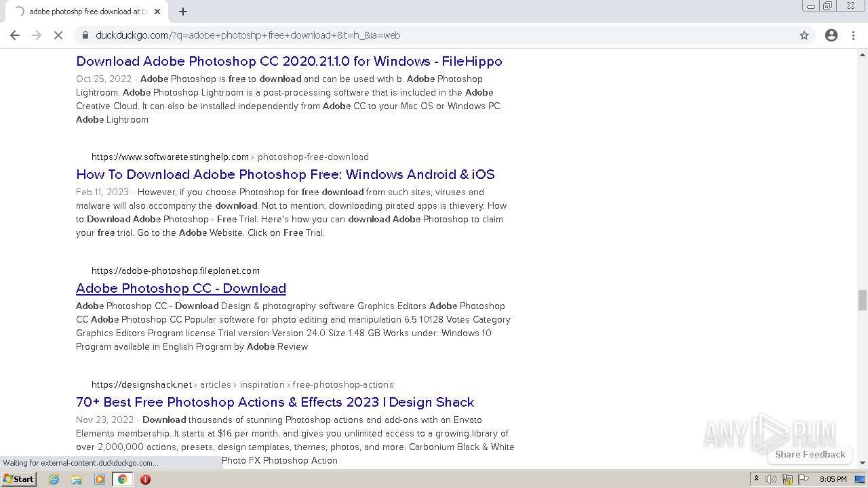
Task: Open red Opera-style taskbar icon
Action: click(145, 479)
